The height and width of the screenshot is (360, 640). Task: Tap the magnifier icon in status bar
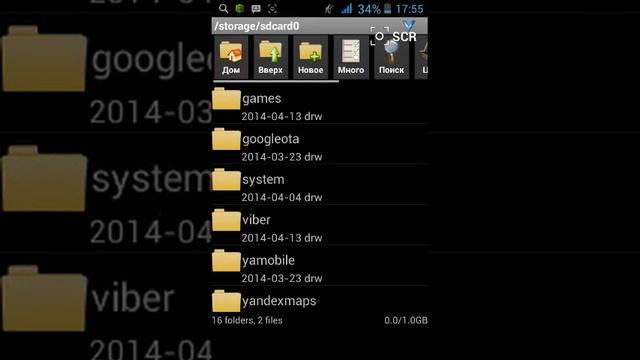point(223,8)
